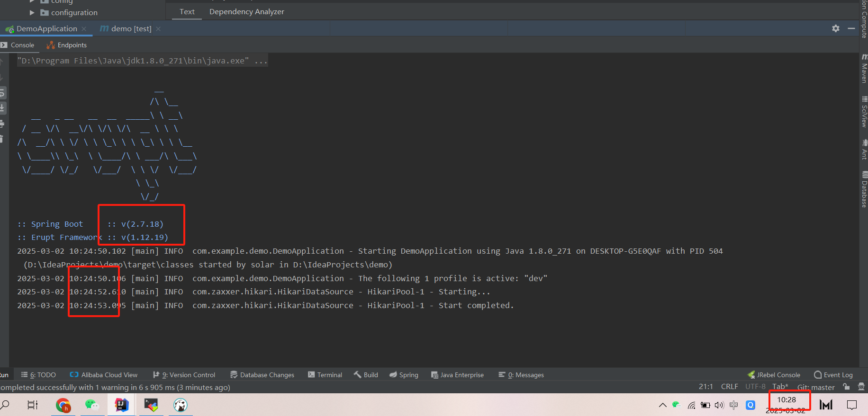Screen dimensions: 868x416
Task: Select the Dependency Analyzer tab
Action: (x=247, y=11)
